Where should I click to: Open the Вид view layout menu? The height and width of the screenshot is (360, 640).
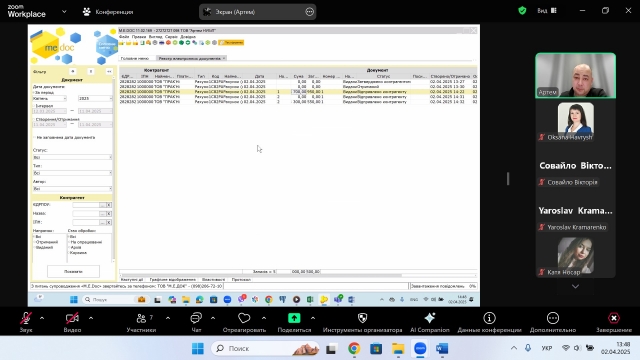click(x=547, y=11)
